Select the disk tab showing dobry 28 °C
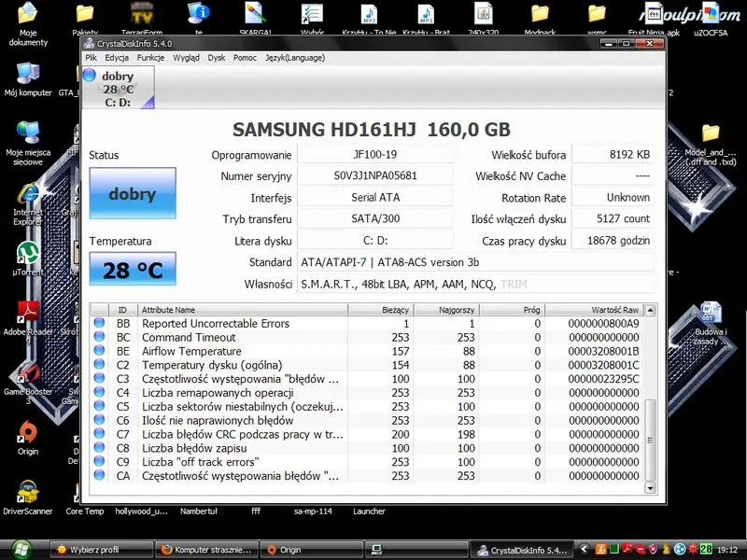 coord(119,88)
